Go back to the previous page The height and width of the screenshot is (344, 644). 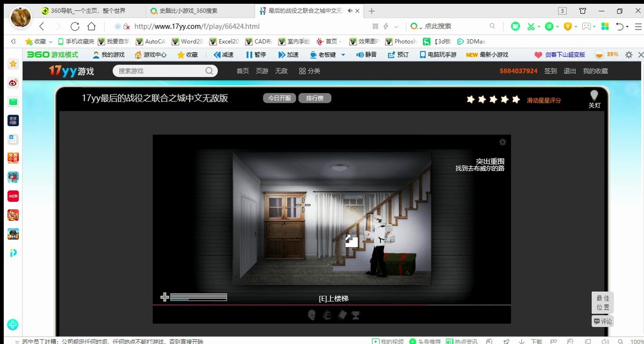pyautogui.click(x=42, y=26)
